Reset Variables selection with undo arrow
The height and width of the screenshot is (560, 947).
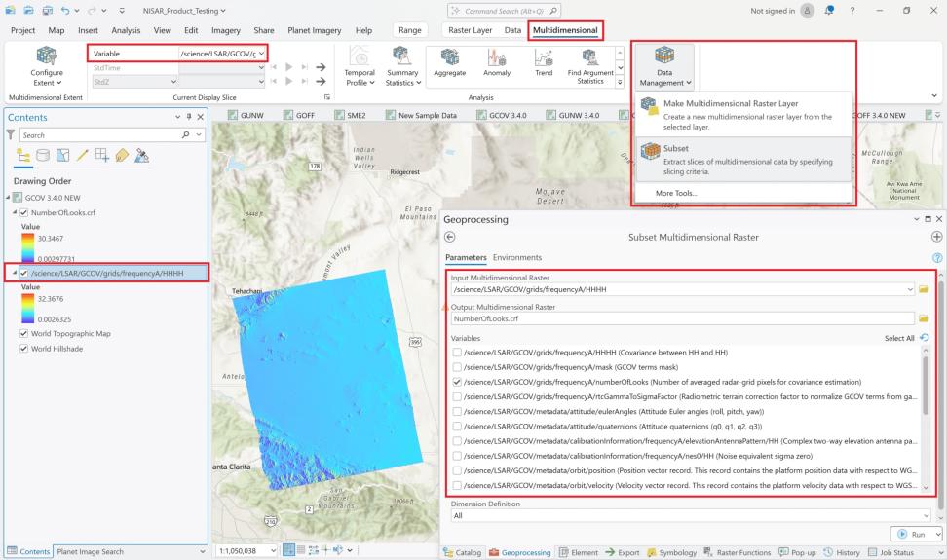pos(924,338)
